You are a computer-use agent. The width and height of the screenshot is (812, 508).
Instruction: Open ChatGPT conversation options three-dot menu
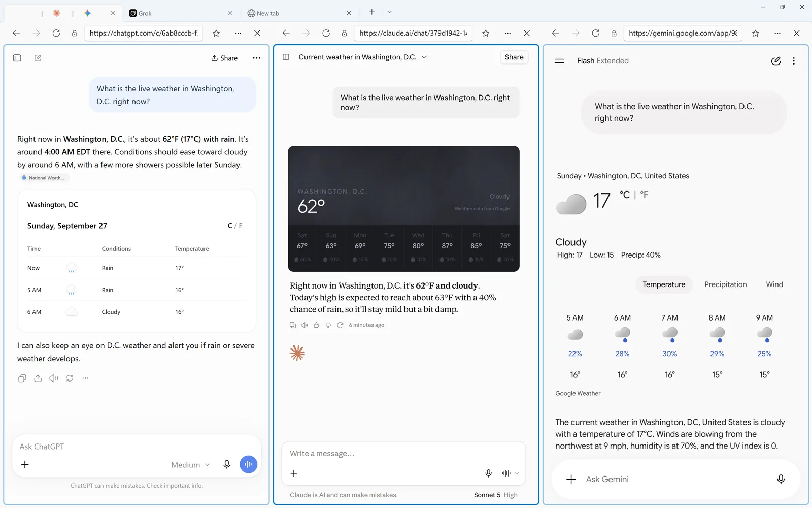(x=257, y=58)
